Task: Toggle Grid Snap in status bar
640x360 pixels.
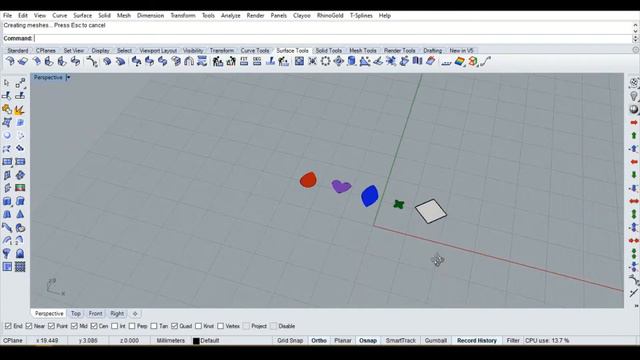Action: tap(290, 340)
